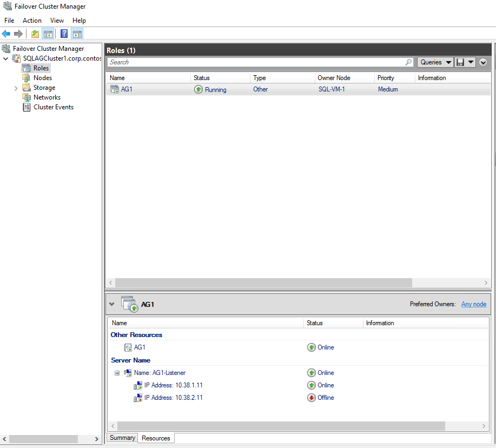Select the 'IP Address: 10.38.2.11' row

coord(298,398)
